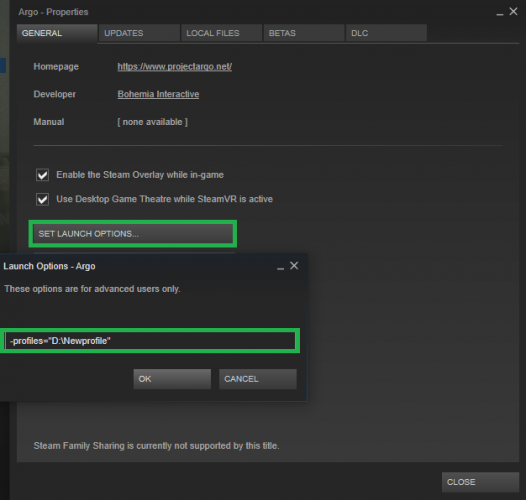This screenshot has width=526, height=500.
Task: Cancel the Launch Options dialog
Action: tap(258, 379)
